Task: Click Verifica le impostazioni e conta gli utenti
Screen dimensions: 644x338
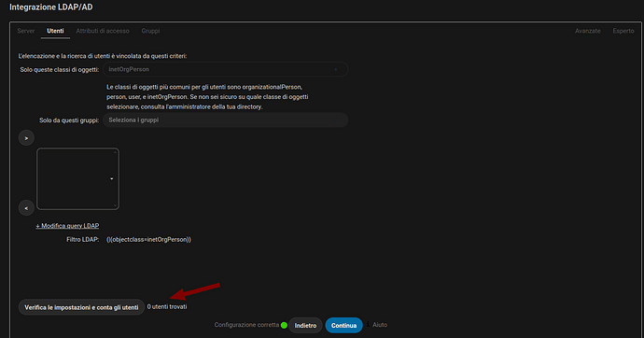Action: 81,307
